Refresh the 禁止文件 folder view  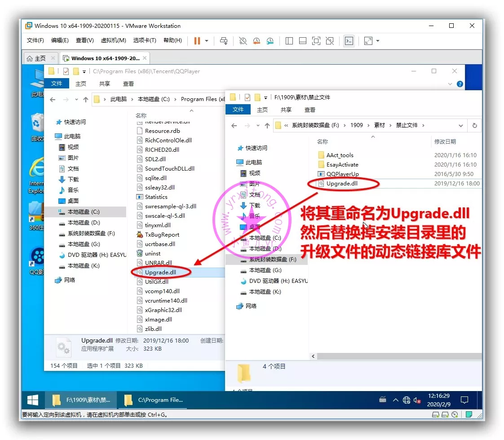coord(474,126)
